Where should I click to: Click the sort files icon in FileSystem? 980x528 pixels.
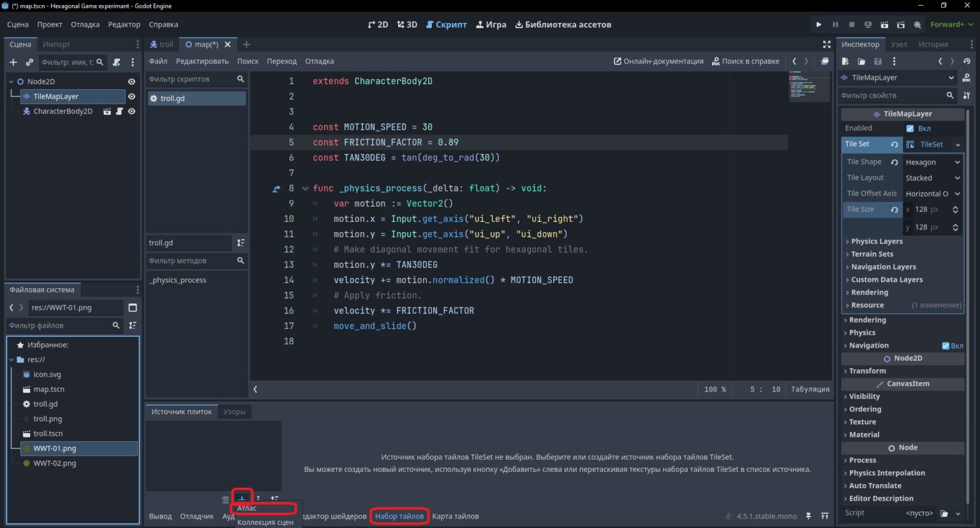point(133,325)
